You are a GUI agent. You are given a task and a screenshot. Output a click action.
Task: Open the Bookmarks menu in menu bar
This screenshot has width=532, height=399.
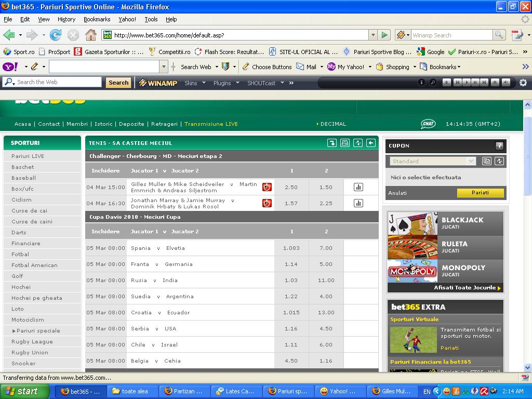click(97, 19)
